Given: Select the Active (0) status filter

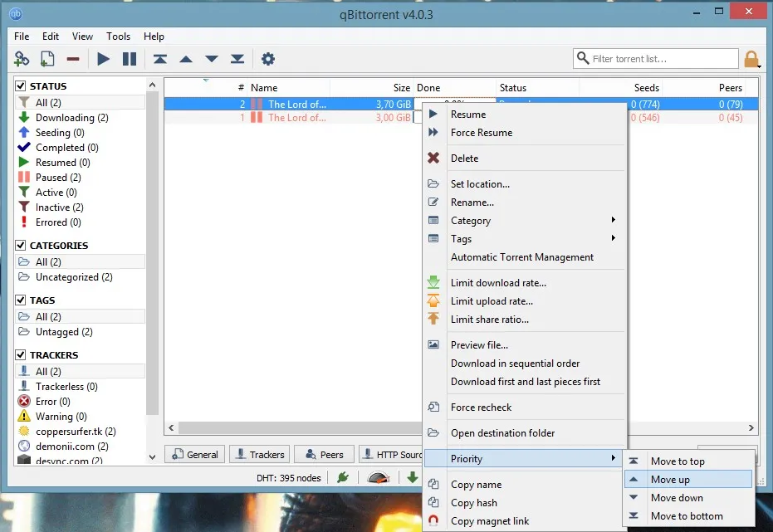Looking at the screenshot, I should tap(56, 192).
